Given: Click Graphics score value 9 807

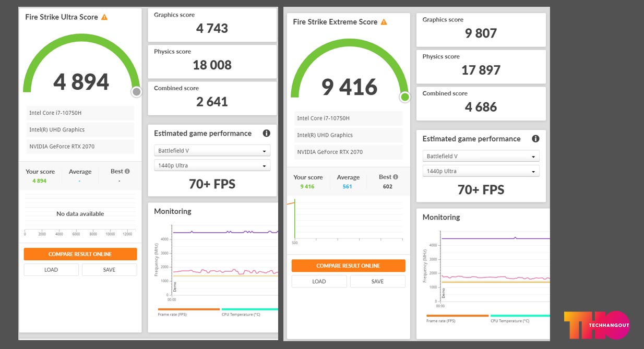Looking at the screenshot, I should click(x=481, y=33).
